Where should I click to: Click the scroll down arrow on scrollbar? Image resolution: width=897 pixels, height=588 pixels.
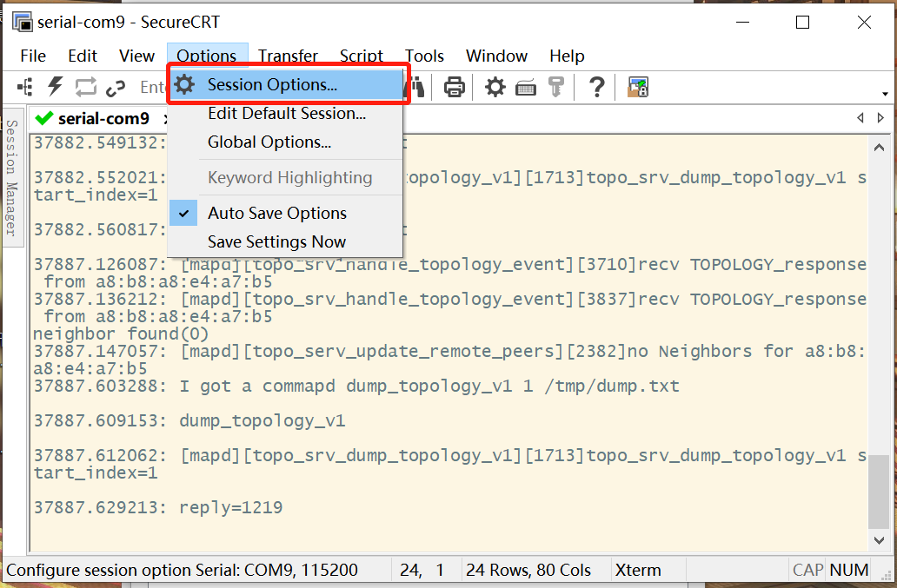pos(880,538)
